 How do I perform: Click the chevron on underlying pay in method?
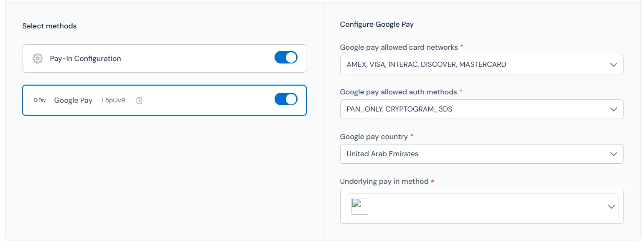coord(611,207)
